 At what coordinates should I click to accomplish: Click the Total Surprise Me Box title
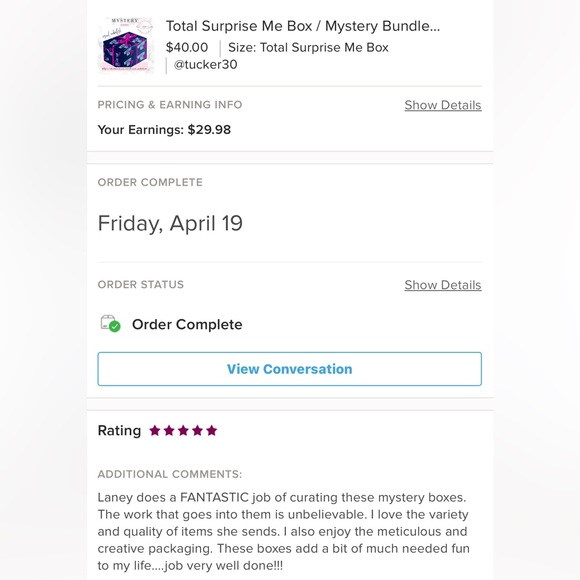click(x=303, y=26)
